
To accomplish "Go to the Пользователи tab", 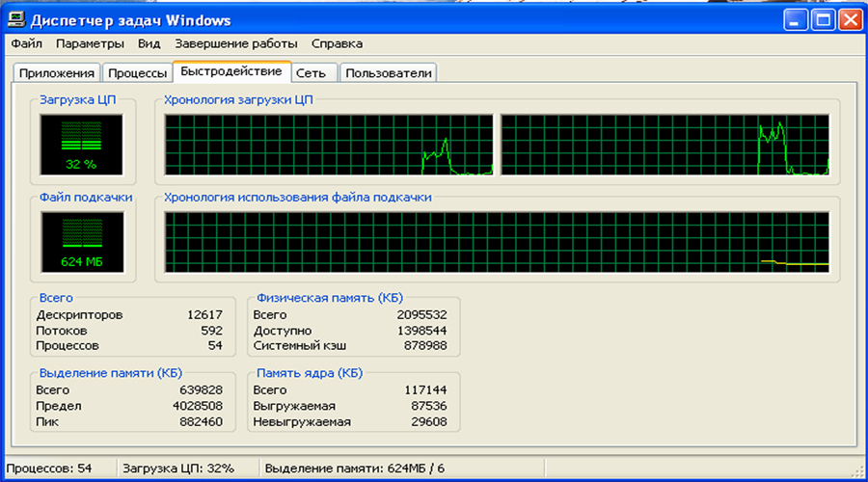I will coord(389,73).
